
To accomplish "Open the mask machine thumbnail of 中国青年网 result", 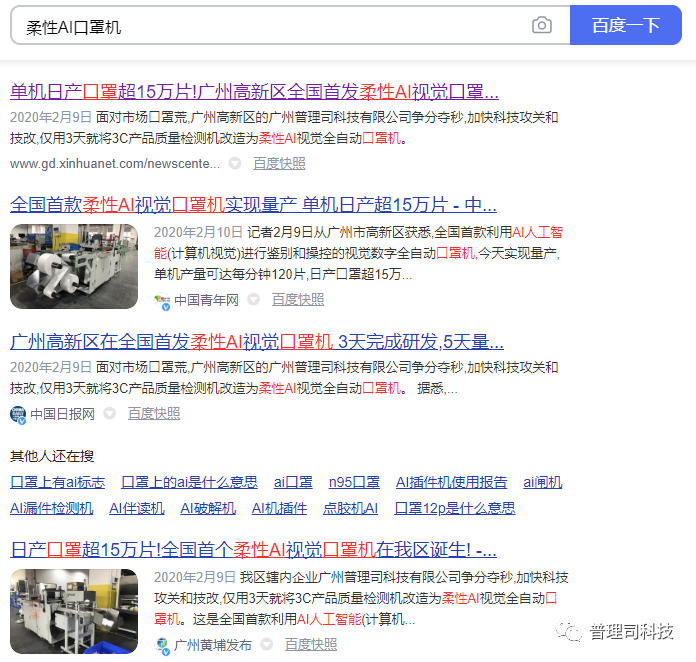I will pyautogui.click(x=74, y=266).
